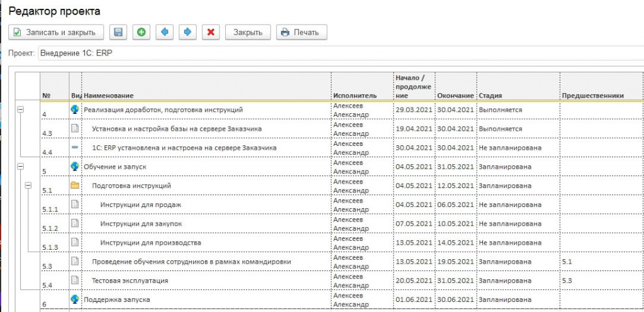Click start date 29.03.2021
The height and width of the screenshot is (312, 644).
414,109
